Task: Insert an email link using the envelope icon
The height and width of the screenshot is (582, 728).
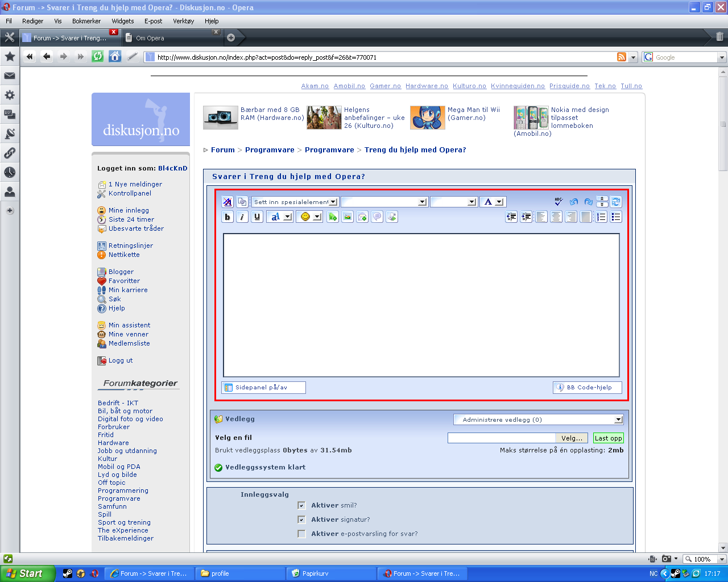Action: tap(362, 217)
